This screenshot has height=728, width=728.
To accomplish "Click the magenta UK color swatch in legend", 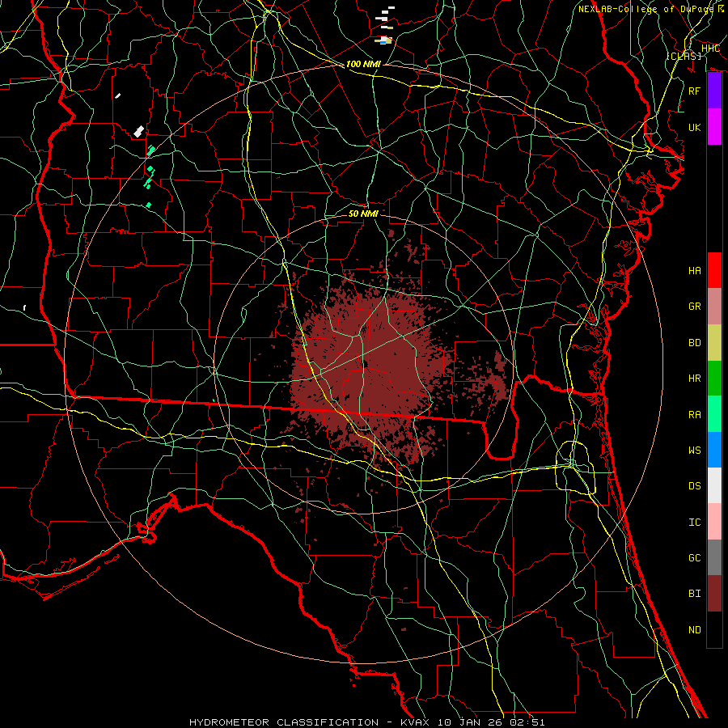I will (x=714, y=127).
